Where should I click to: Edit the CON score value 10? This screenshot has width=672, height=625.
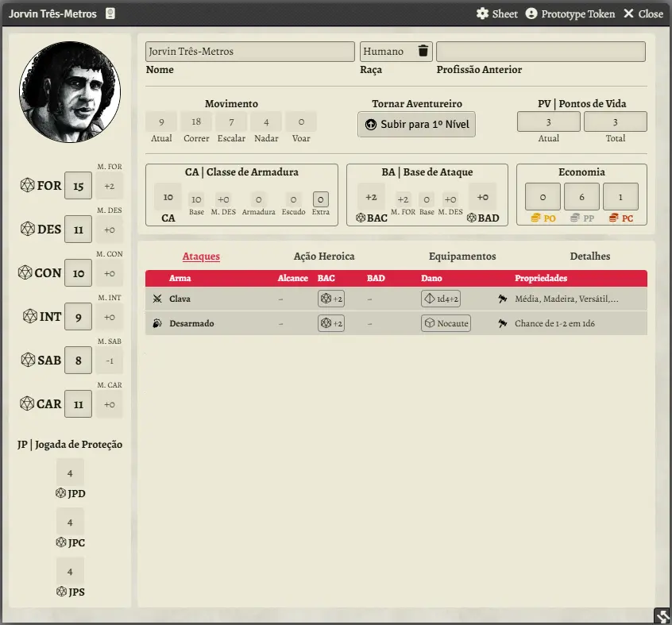point(78,273)
